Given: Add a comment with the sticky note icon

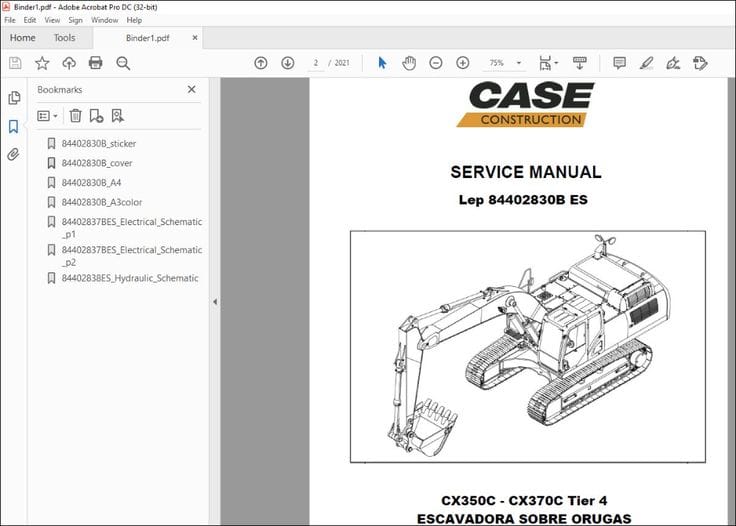Looking at the screenshot, I should 620,63.
